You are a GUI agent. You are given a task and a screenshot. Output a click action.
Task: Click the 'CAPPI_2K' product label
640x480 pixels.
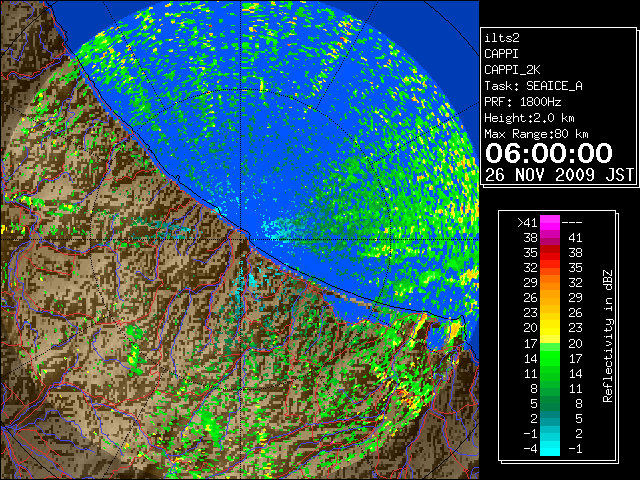point(512,70)
